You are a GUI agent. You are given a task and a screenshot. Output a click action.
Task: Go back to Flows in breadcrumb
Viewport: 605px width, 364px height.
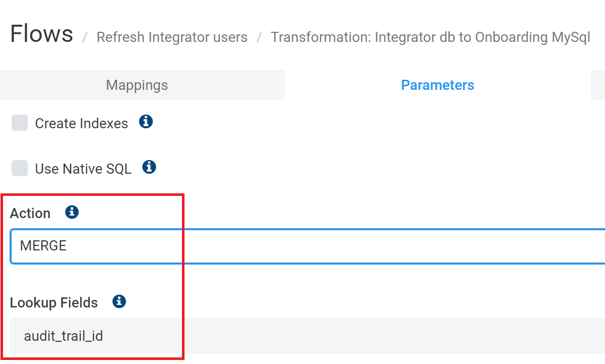(x=41, y=33)
